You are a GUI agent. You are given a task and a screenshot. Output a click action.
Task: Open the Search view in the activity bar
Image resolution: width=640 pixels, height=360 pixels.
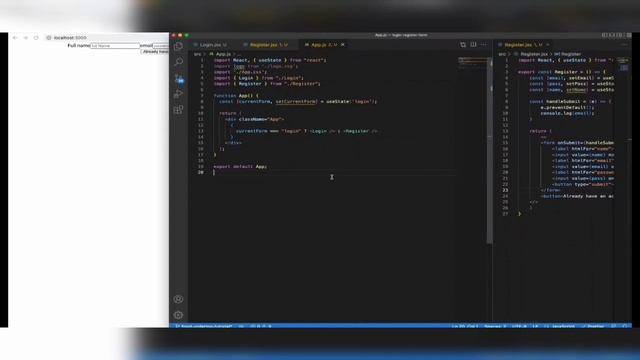(x=178, y=62)
